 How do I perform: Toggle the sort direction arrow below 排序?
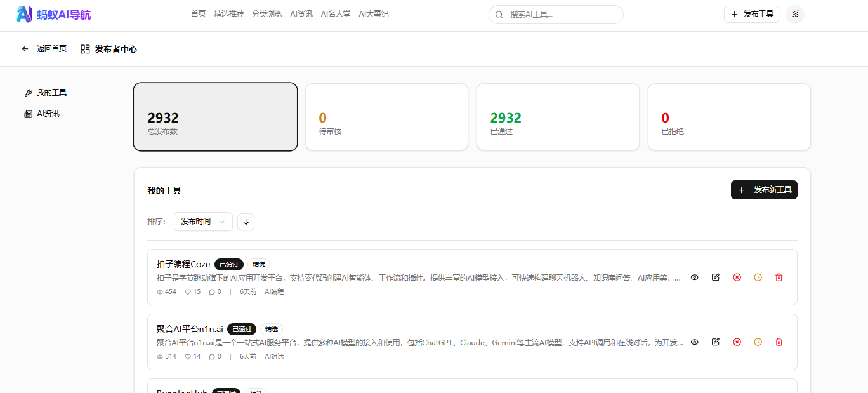246,222
